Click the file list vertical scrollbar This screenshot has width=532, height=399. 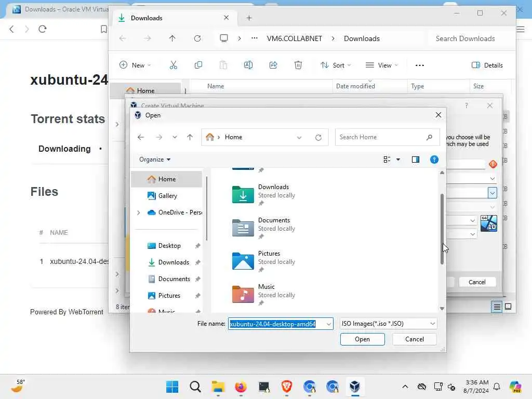click(442, 229)
